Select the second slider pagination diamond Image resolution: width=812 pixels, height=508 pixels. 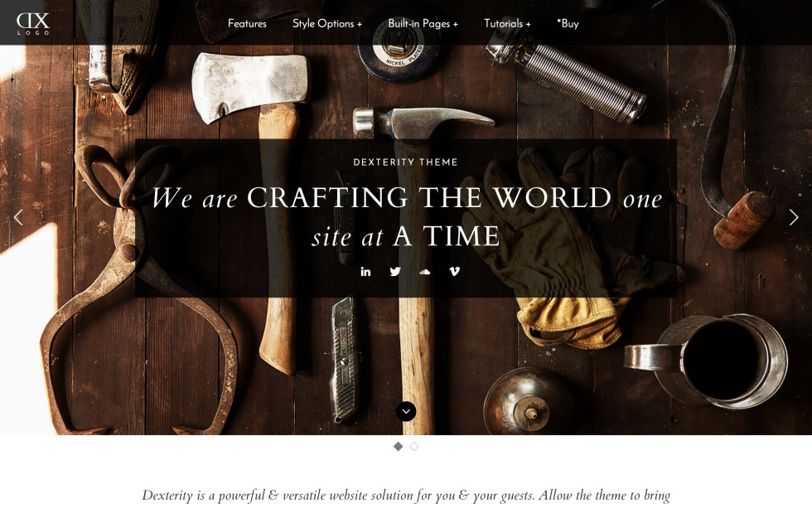coord(414,447)
